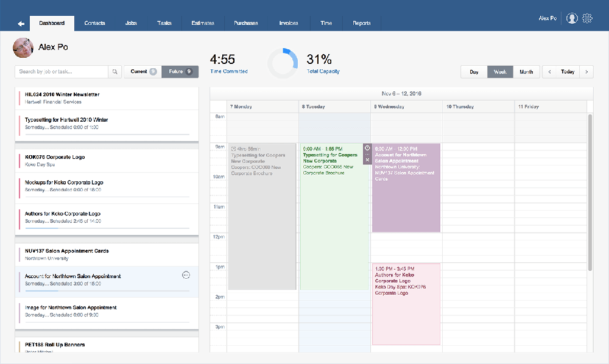609x364 pixels.
Task: Click Total Capacity link
Action: (x=323, y=71)
